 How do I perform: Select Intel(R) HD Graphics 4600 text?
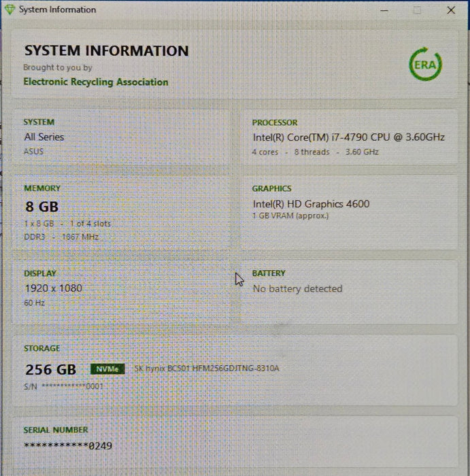[x=312, y=204]
